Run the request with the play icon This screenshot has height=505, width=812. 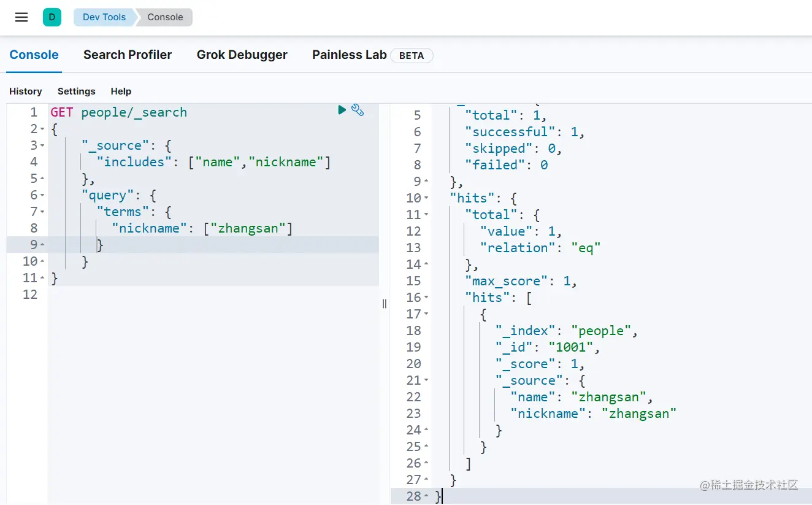(x=342, y=110)
